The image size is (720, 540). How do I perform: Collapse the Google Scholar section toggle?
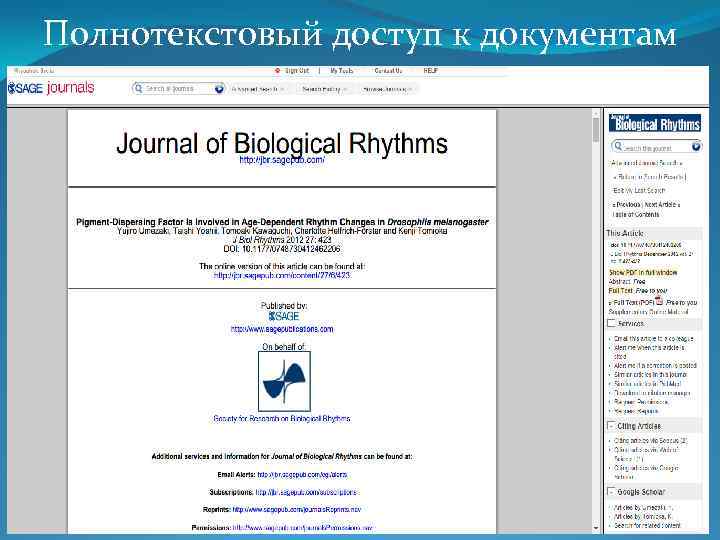(x=611, y=492)
